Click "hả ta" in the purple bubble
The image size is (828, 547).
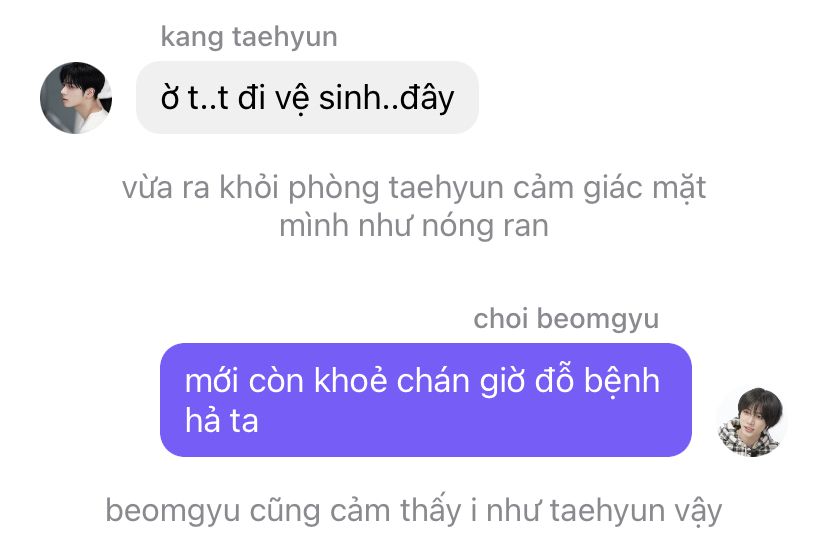(x=222, y=421)
